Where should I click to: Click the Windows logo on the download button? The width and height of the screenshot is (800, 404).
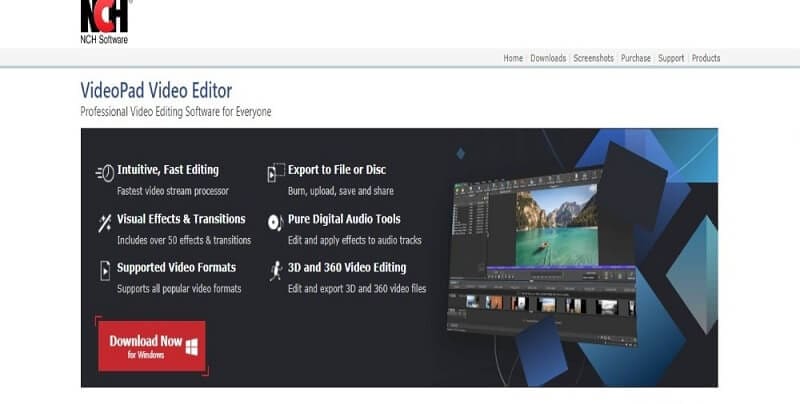coord(191,346)
